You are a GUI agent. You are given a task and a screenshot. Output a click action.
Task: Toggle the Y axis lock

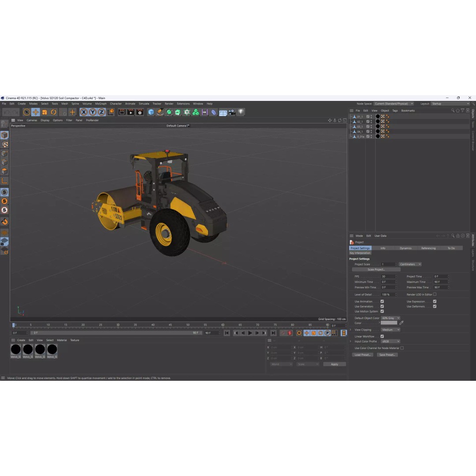coord(93,112)
